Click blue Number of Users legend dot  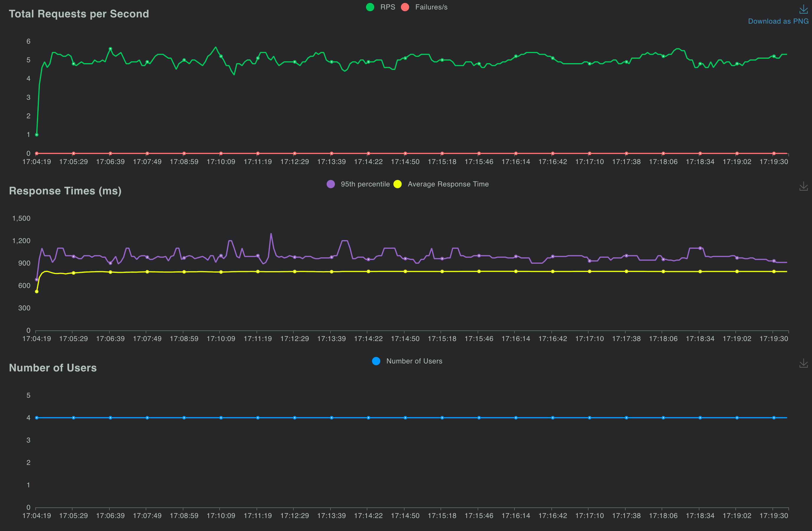[x=376, y=361]
